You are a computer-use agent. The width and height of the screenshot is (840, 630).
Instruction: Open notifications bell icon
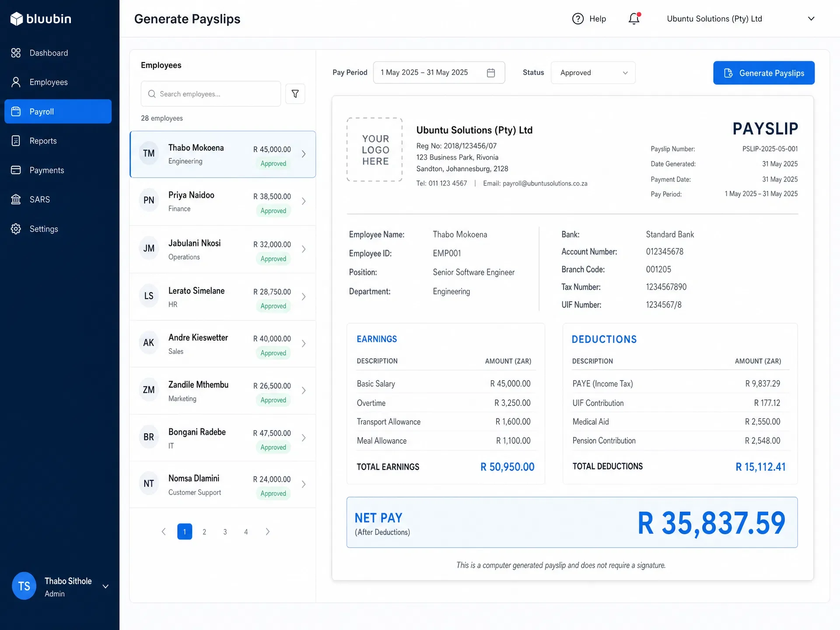point(634,18)
